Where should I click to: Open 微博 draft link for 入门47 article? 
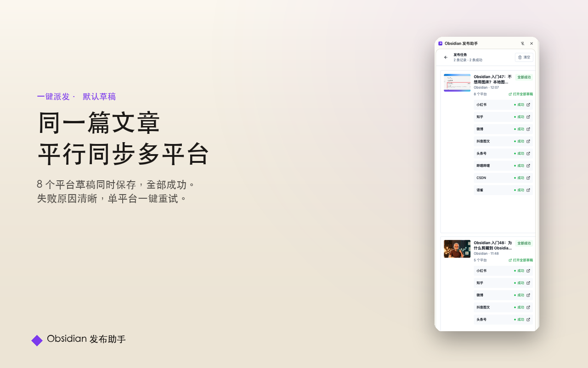(x=528, y=129)
